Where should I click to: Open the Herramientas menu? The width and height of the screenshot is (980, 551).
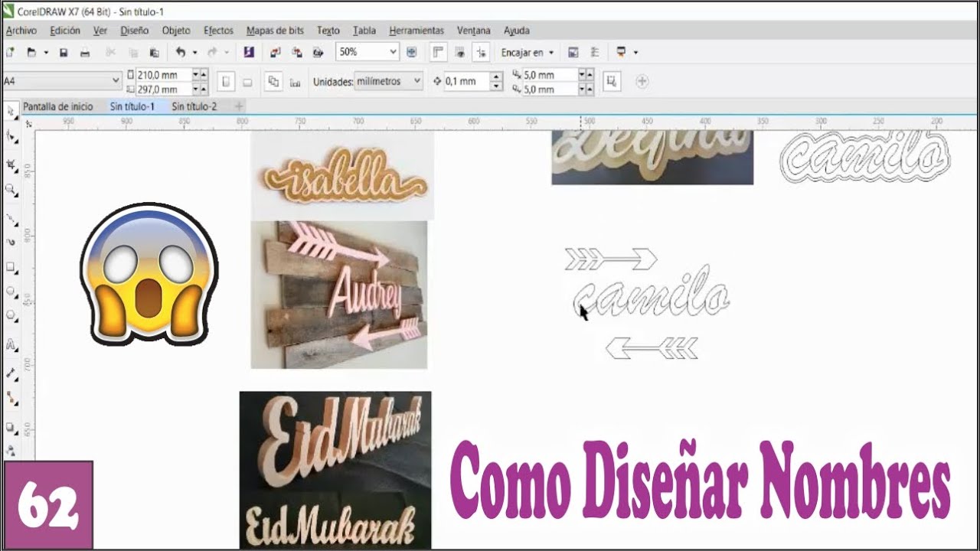[416, 31]
